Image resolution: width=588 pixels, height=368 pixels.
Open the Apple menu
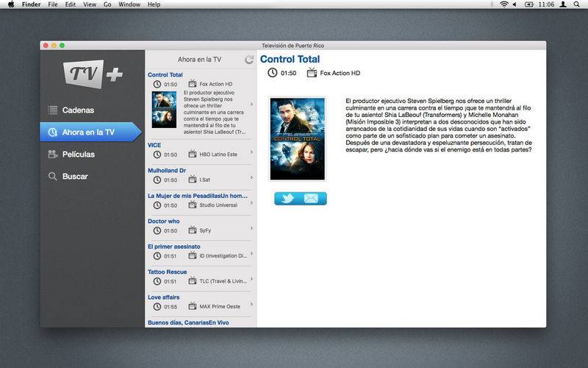click(11, 4)
